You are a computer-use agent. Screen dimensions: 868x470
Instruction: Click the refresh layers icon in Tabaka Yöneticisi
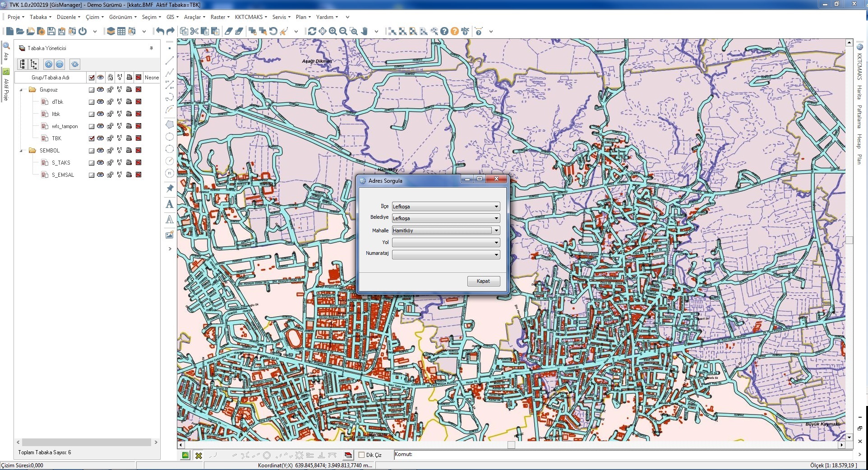(x=75, y=64)
